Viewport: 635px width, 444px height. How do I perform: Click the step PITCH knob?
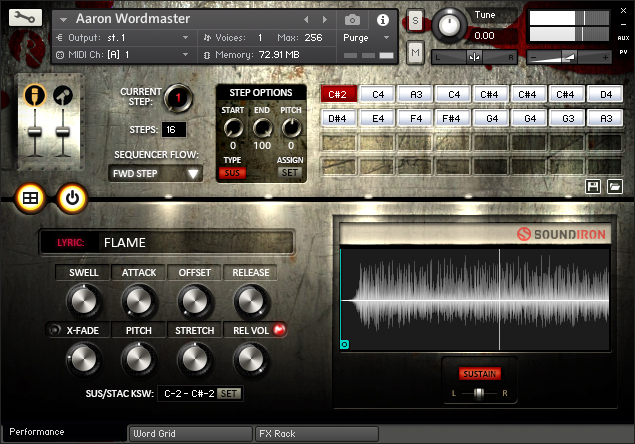click(x=291, y=128)
